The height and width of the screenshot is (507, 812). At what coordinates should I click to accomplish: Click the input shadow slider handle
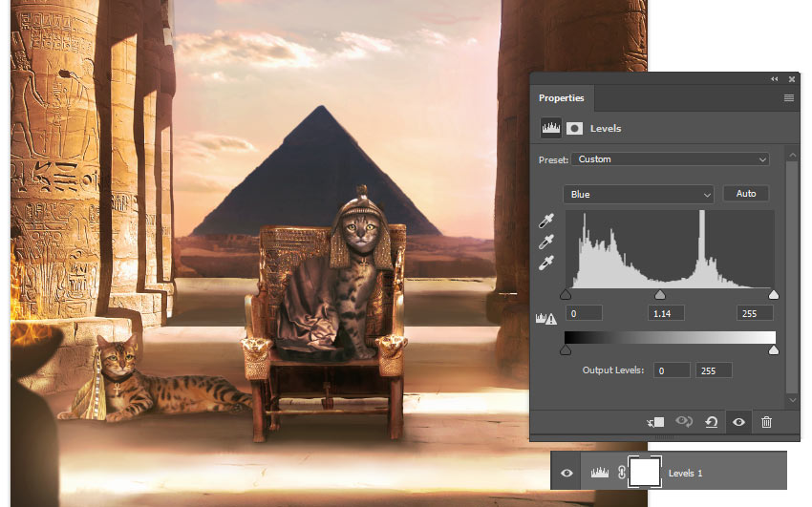point(566,294)
